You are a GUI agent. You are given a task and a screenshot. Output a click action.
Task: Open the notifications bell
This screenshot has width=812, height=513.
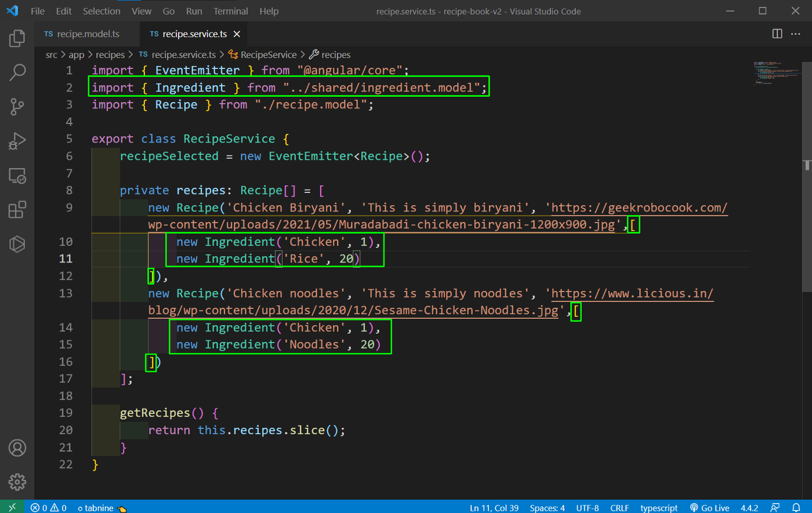796,508
